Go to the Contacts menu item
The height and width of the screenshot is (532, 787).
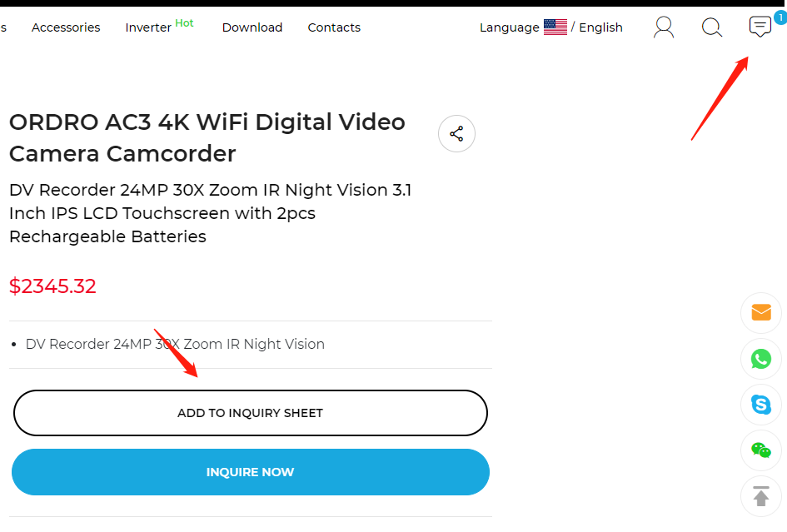pos(334,27)
